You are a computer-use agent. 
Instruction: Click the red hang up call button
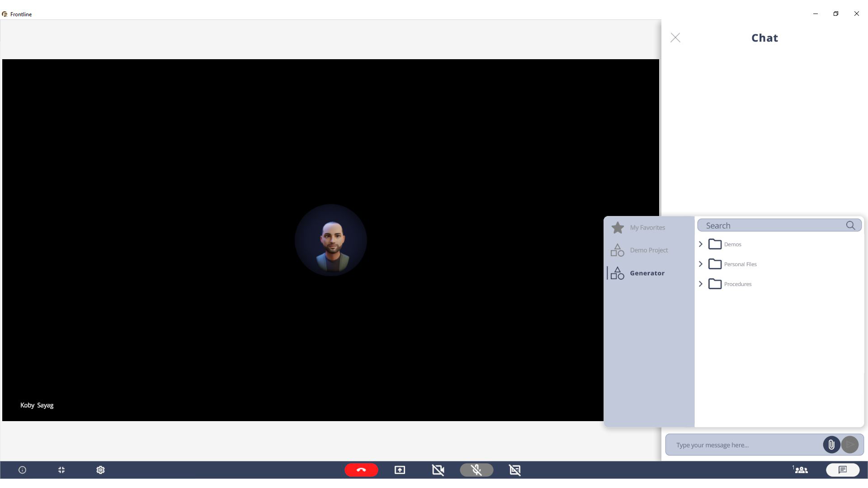[x=361, y=470]
